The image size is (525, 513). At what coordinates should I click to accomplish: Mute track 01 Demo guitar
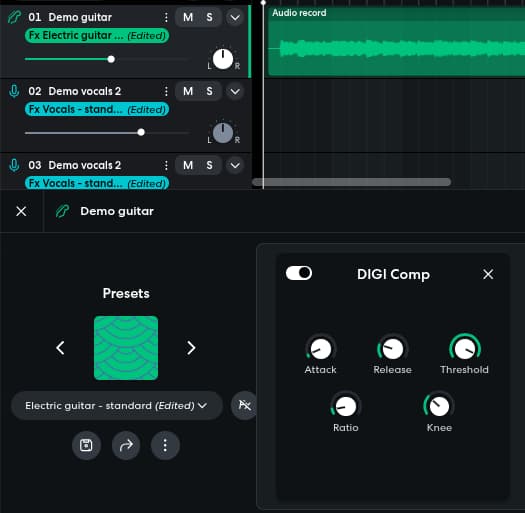(x=188, y=17)
